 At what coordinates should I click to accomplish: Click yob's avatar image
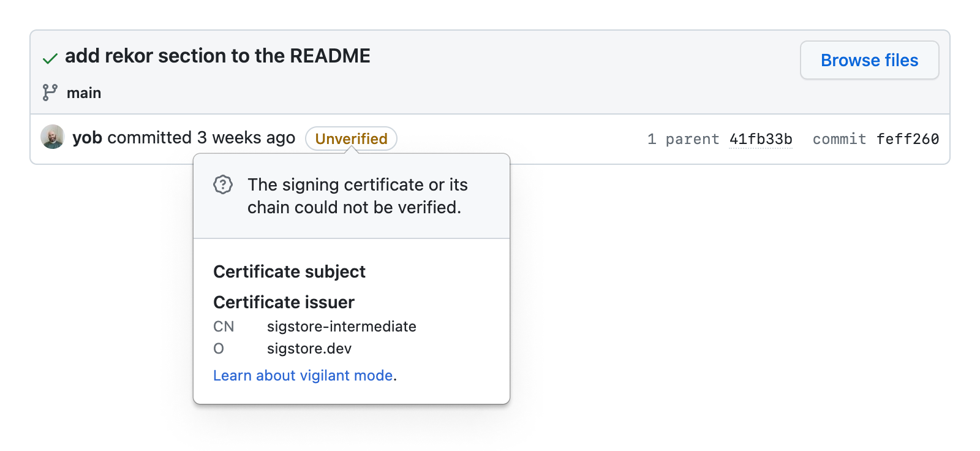[53, 137]
